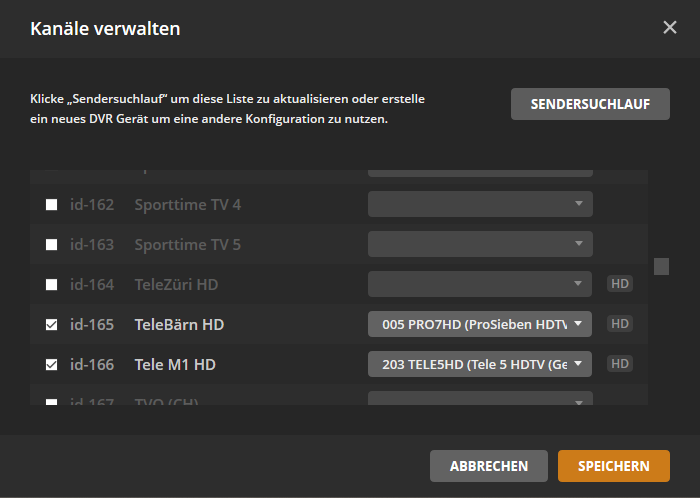Uncheck the TeleBärn HD channel

coord(51,325)
